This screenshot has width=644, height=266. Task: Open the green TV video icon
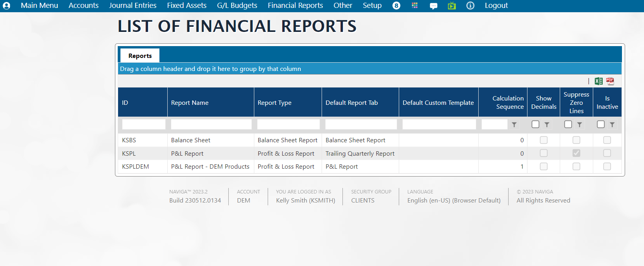point(452,6)
